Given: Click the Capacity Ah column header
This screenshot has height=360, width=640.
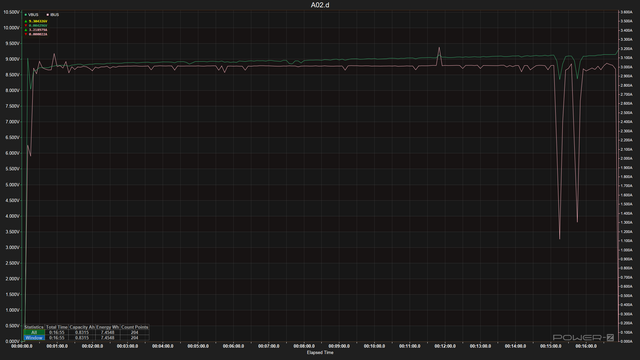Looking at the screenshot, I should [82, 327].
